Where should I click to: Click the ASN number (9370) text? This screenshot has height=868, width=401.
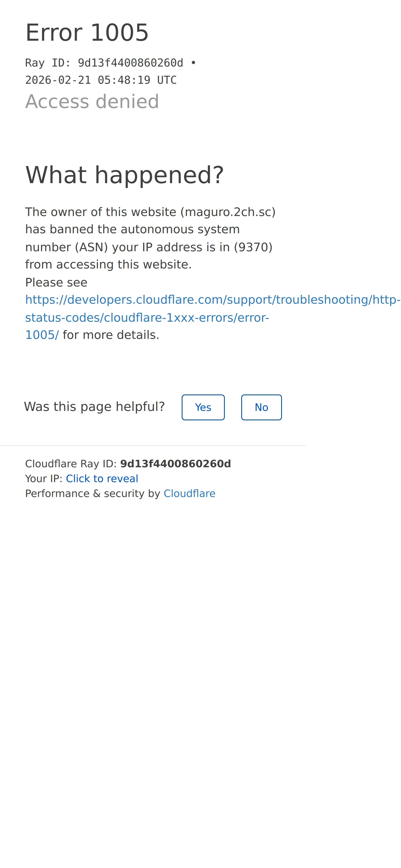pos(253,247)
